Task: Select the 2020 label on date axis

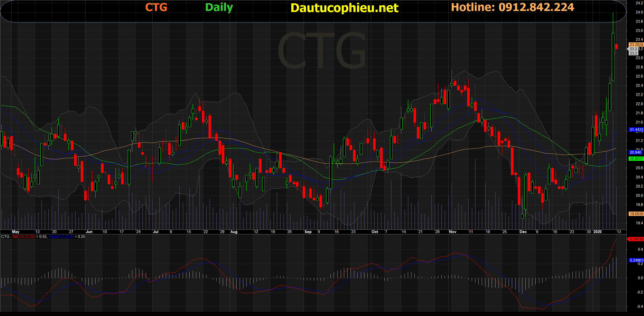Action: click(x=597, y=232)
